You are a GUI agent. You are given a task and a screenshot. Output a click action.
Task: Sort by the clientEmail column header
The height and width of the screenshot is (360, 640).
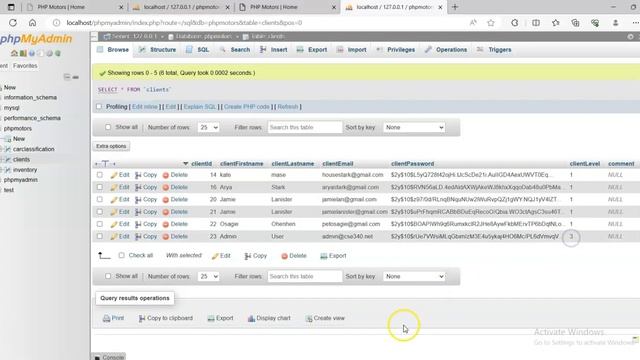[338, 164]
